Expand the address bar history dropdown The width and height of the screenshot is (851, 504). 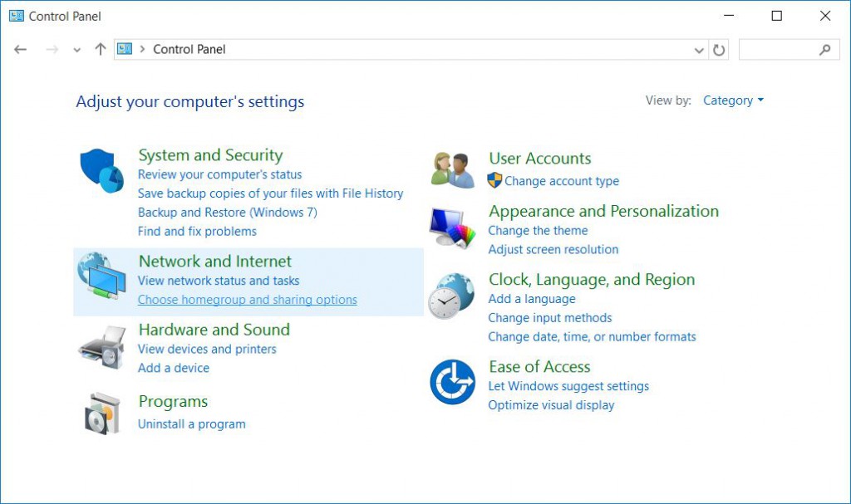click(699, 50)
